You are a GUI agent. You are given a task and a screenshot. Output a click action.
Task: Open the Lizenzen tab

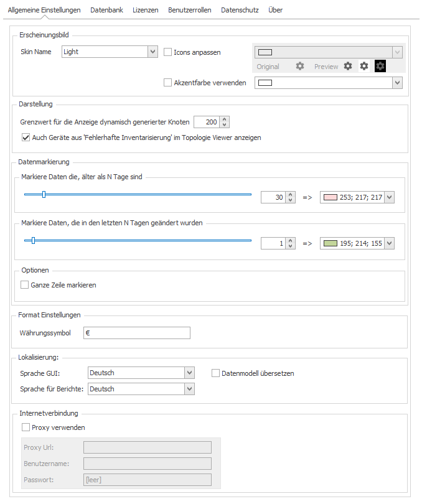coord(146,10)
